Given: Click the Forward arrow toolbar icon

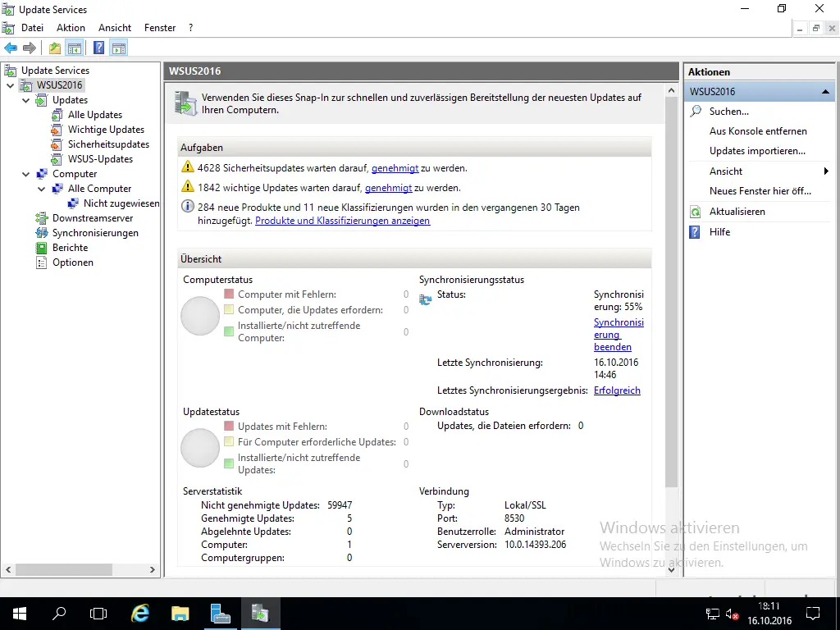Looking at the screenshot, I should (x=30, y=48).
